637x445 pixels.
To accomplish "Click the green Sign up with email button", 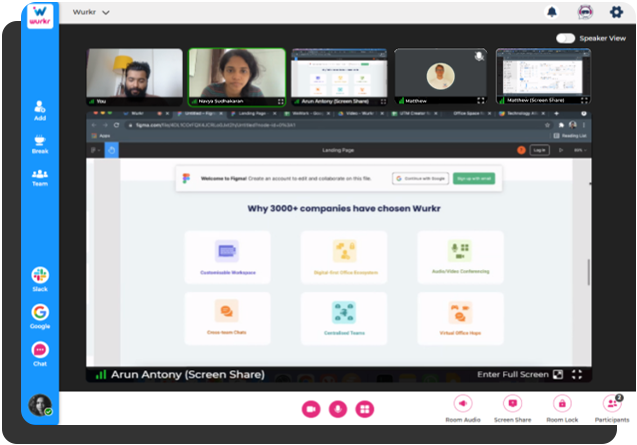I will (474, 178).
